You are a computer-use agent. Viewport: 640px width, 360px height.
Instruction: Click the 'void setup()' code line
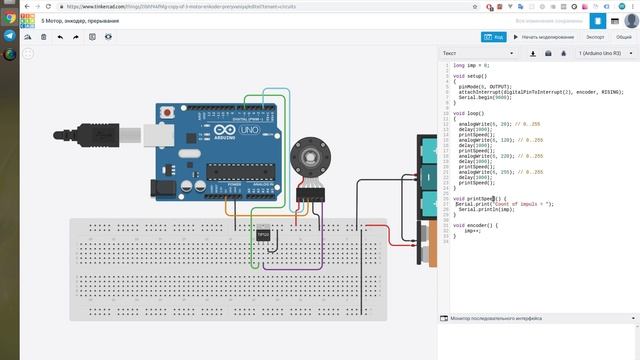click(470, 76)
